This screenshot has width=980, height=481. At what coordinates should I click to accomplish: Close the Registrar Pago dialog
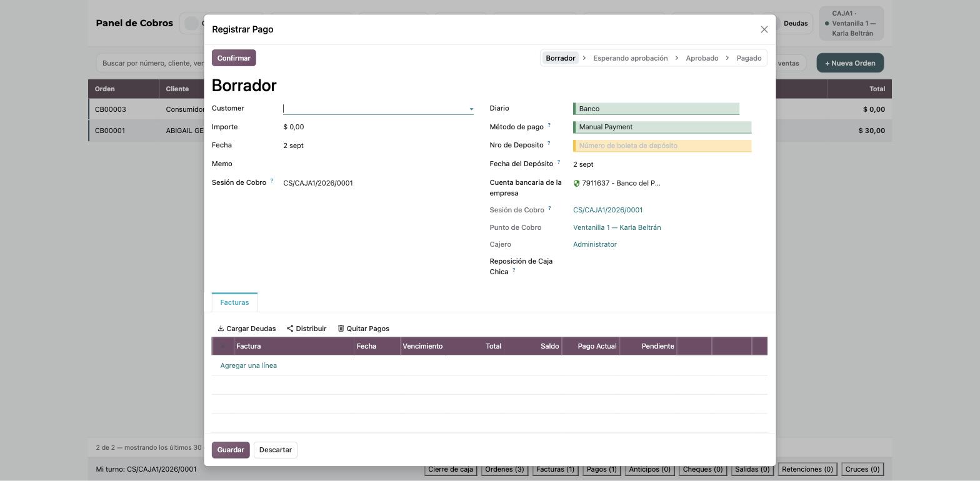[x=764, y=29]
